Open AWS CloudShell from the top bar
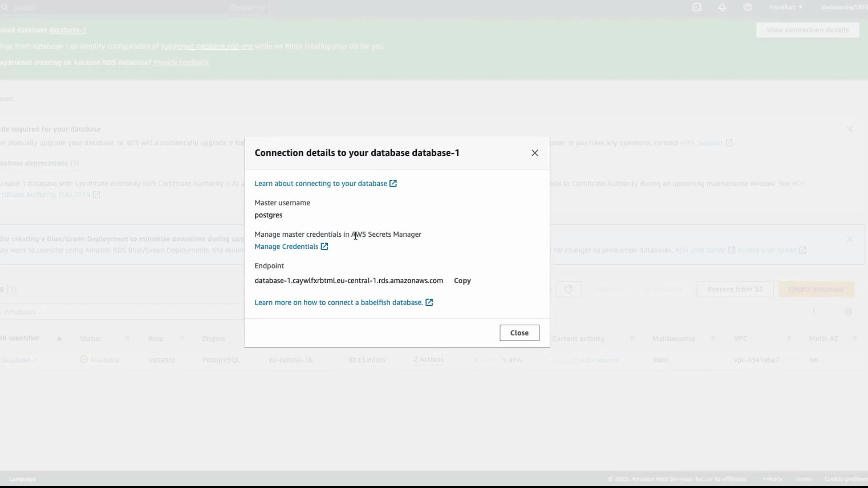 [696, 7]
